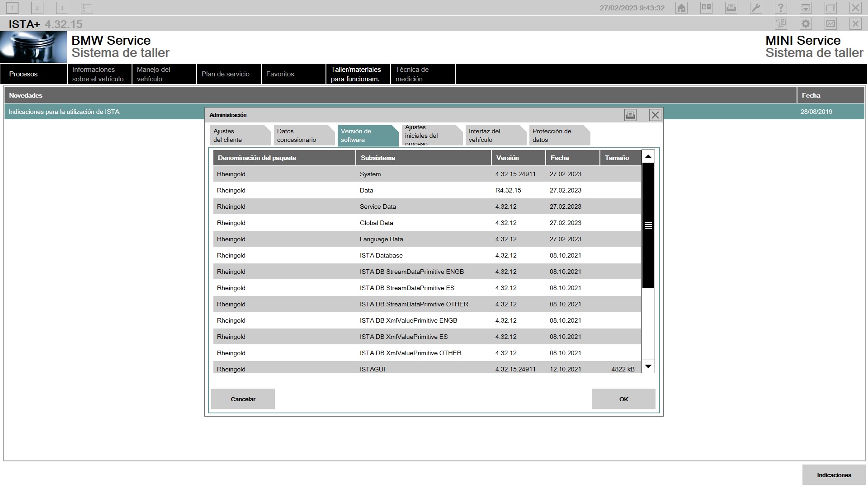
Task: Open Taller/materiales para funcionam. menu
Action: (358, 74)
